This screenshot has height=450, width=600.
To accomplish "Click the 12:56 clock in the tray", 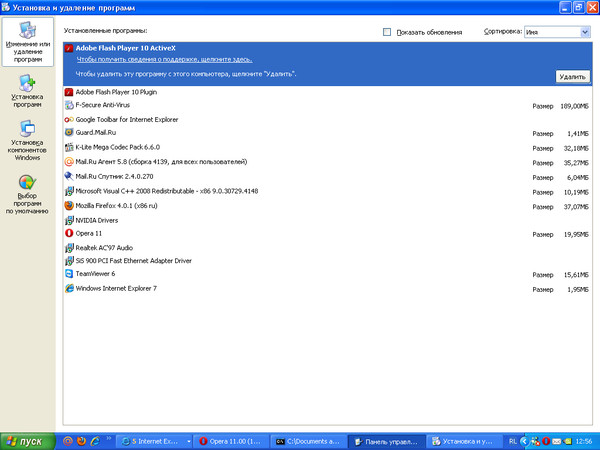I will (584, 442).
